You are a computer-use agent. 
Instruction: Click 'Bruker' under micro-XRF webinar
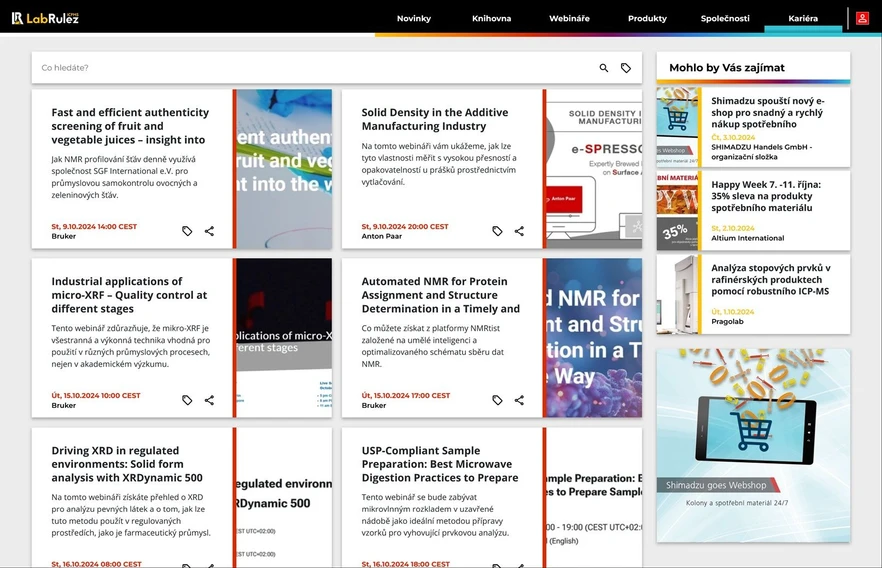click(x=64, y=405)
